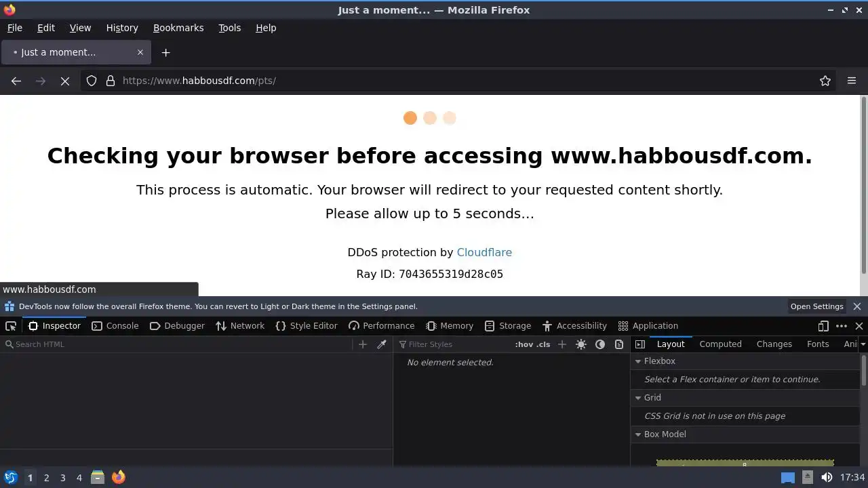Collapse the Box Model section
Screen dimensions: 868x488
pyautogui.click(x=638, y=434)
